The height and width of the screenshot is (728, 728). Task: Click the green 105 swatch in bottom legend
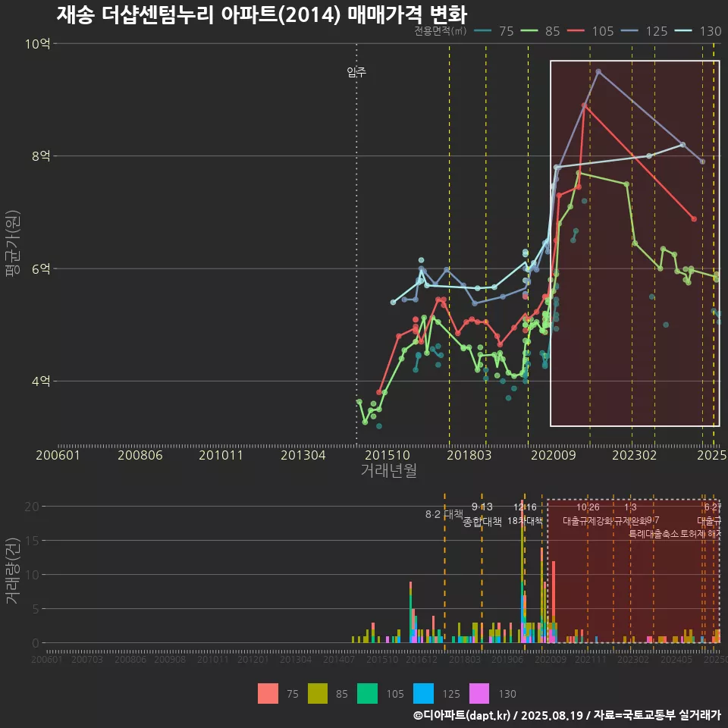coord(367,694)
